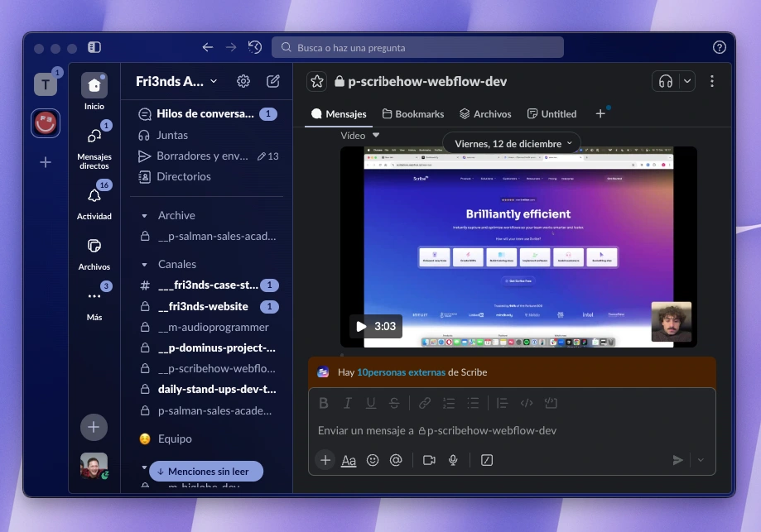The height and width of the screenshot is (532, 761).
Task: Compose a new message
Action: click(273, 81)
